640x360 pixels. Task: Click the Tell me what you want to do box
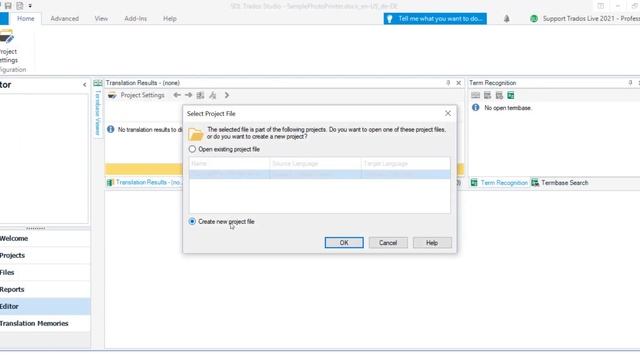tap(435, 19)
